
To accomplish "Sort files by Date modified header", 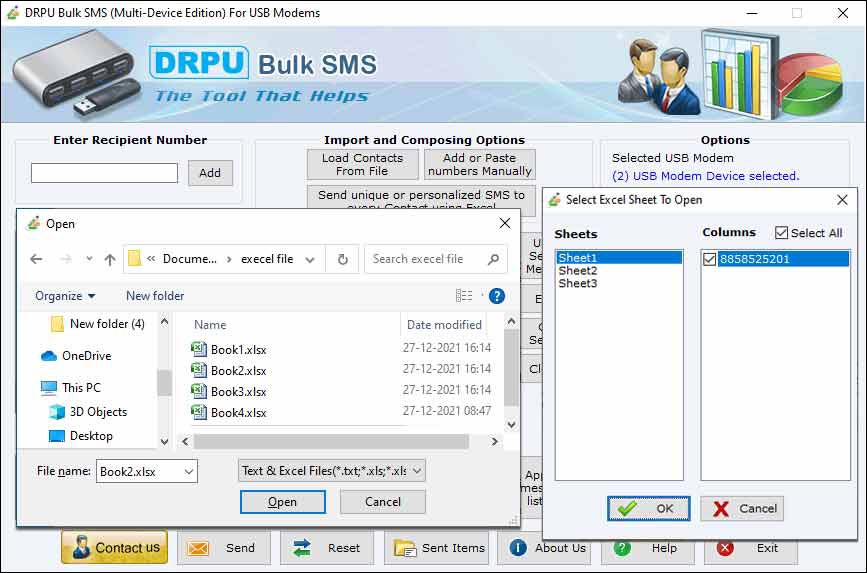I will [444, 325].
